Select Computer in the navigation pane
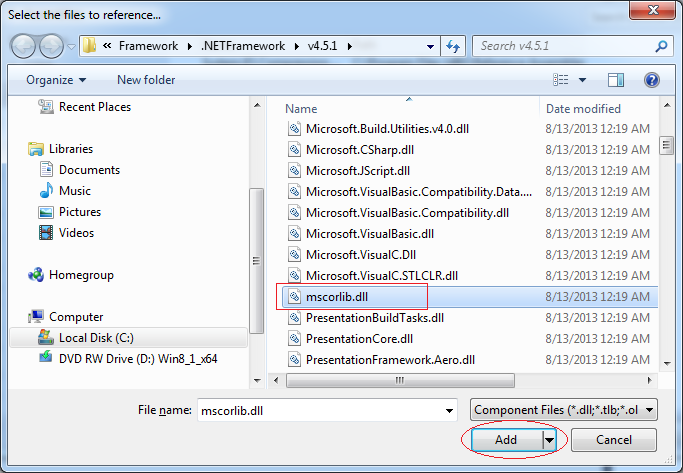Screen dimensions: 683x473 [x=65, y=317]
